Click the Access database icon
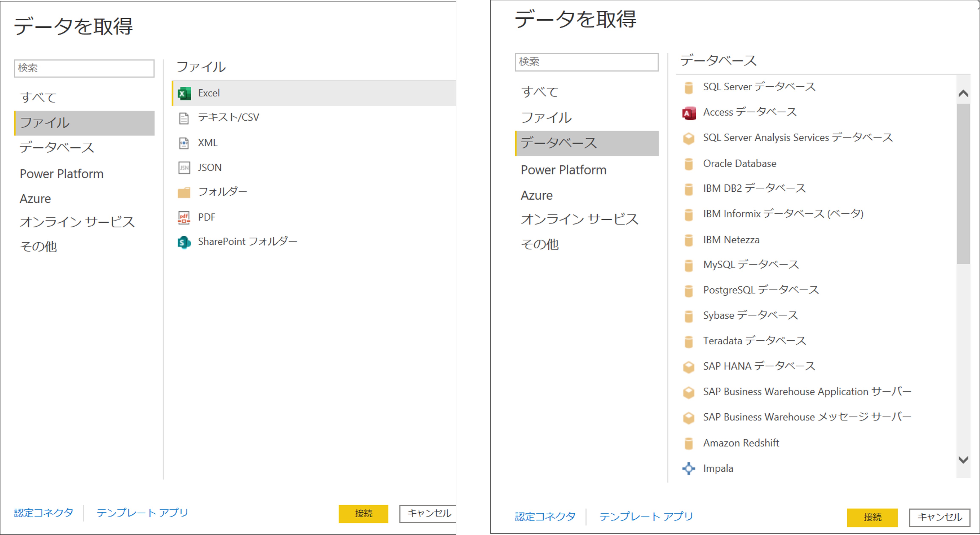Image resolution: width=980 pixels, height=535 pixels. click(x=689, y=113)
